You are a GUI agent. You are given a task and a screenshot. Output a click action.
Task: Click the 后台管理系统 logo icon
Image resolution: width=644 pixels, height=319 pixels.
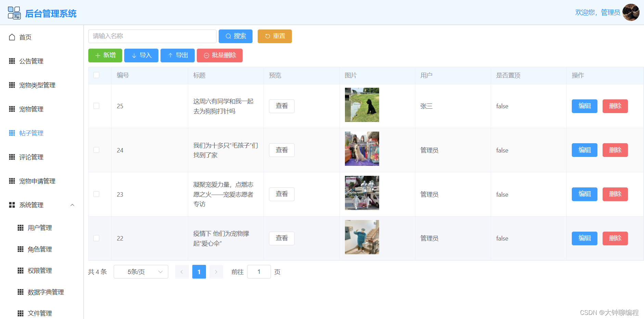(x=14, y=12)
